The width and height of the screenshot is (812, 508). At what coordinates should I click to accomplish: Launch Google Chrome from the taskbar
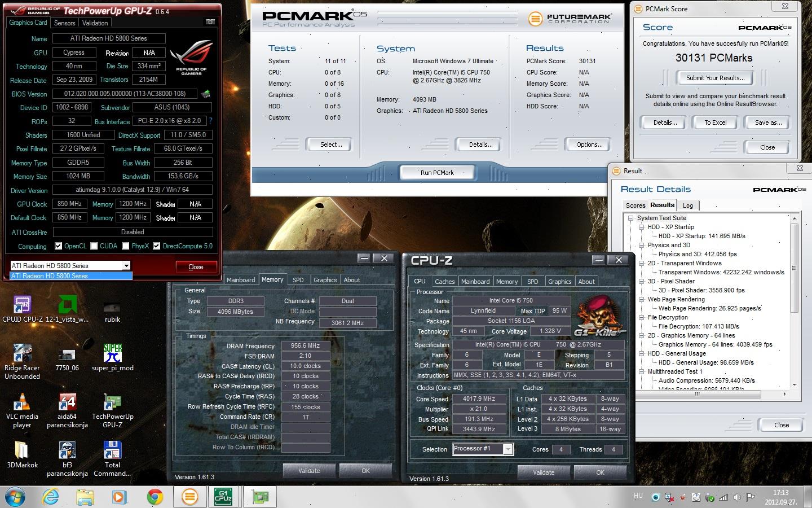coord(155,497)
